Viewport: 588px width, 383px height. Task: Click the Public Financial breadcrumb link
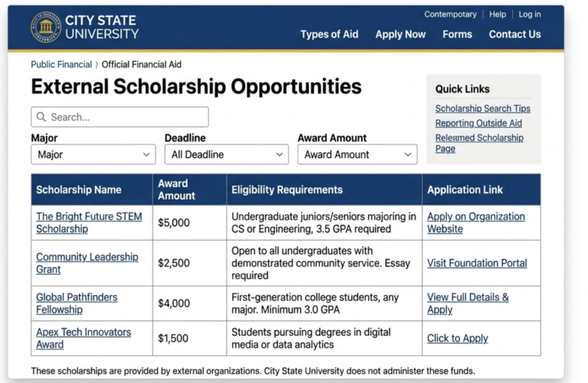pos(61,64)
